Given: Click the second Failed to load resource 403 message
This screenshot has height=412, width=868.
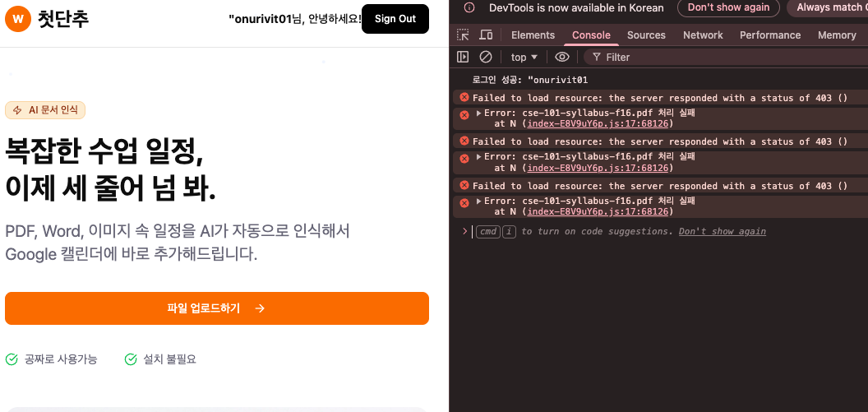Looking at the screenshot, I should 660,141.
